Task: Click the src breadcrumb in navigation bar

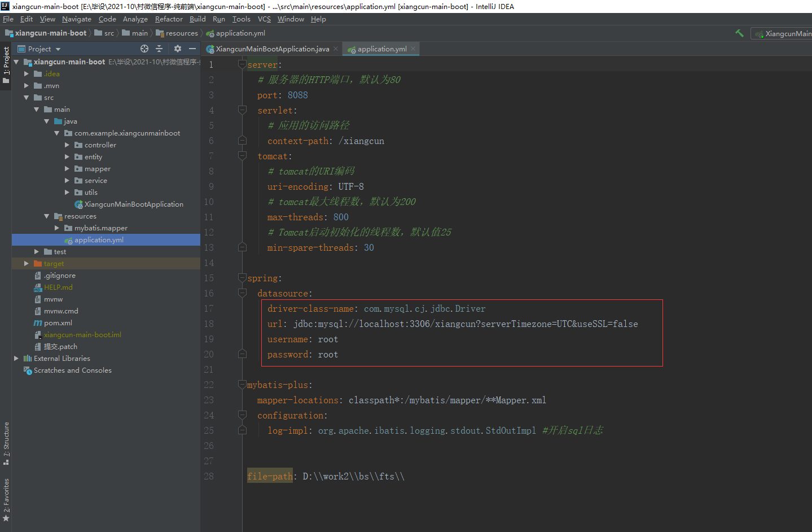Action: [x=104, y=33]
